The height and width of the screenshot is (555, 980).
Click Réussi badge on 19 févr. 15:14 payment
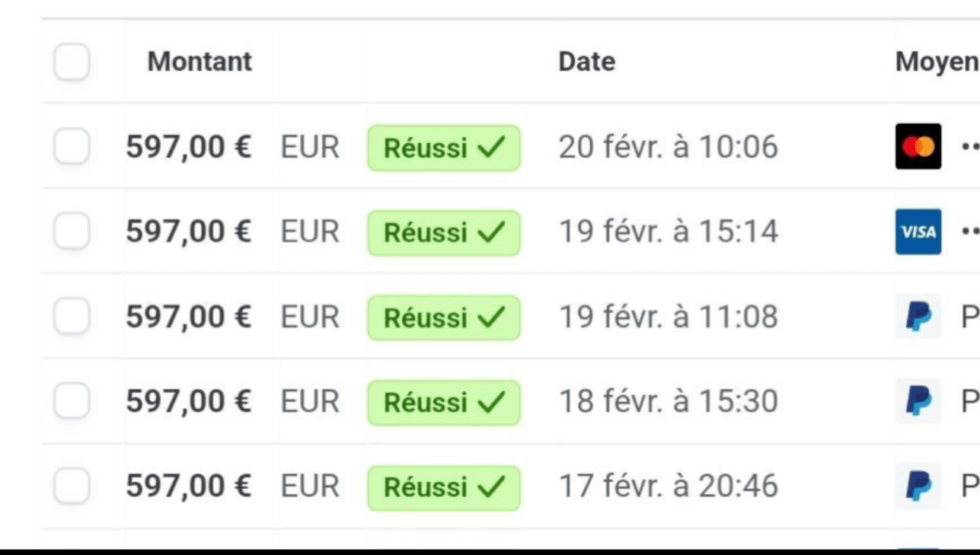tap(444, 232)
